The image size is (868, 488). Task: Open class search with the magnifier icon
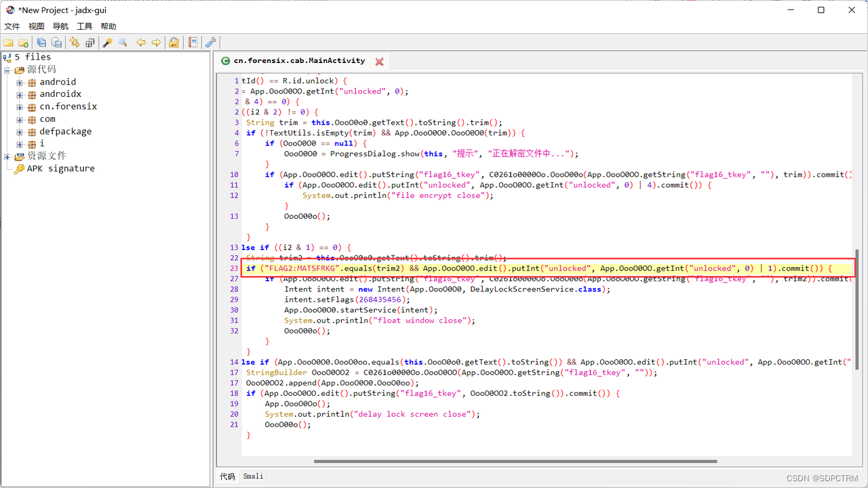tap(123, 43)
